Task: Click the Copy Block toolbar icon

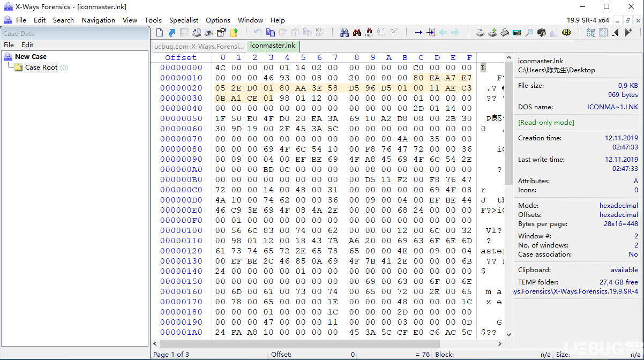Action: pyautogui.click(x=271, y=33)
